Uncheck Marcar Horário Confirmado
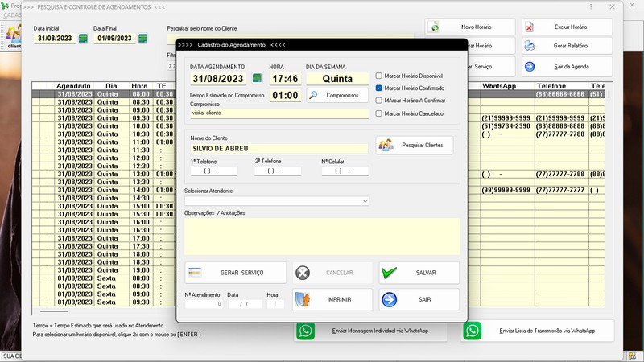644x362 pixels. click(x=378, y=88)
